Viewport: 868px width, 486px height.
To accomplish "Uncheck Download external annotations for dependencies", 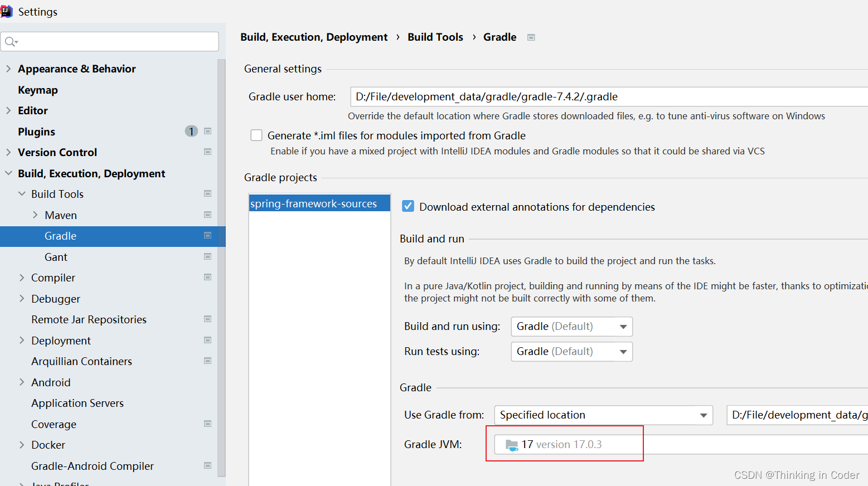I will point(408,206).
